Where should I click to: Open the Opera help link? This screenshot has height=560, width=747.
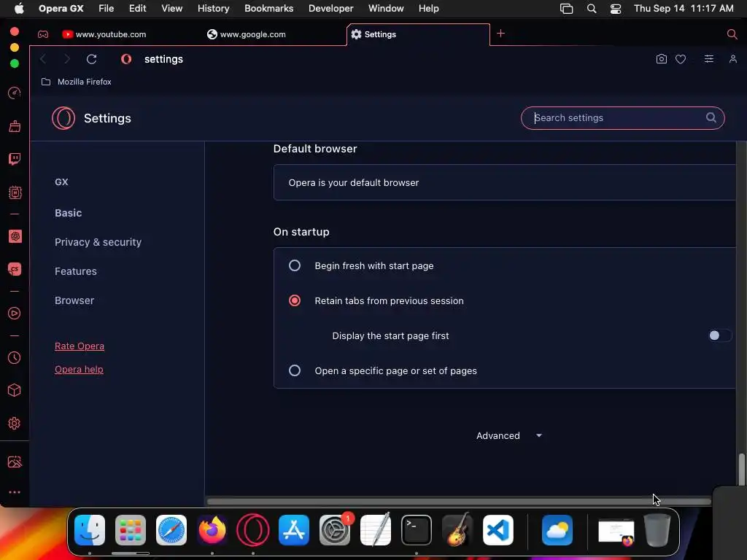pyautogui.click(x=79, y=370)
